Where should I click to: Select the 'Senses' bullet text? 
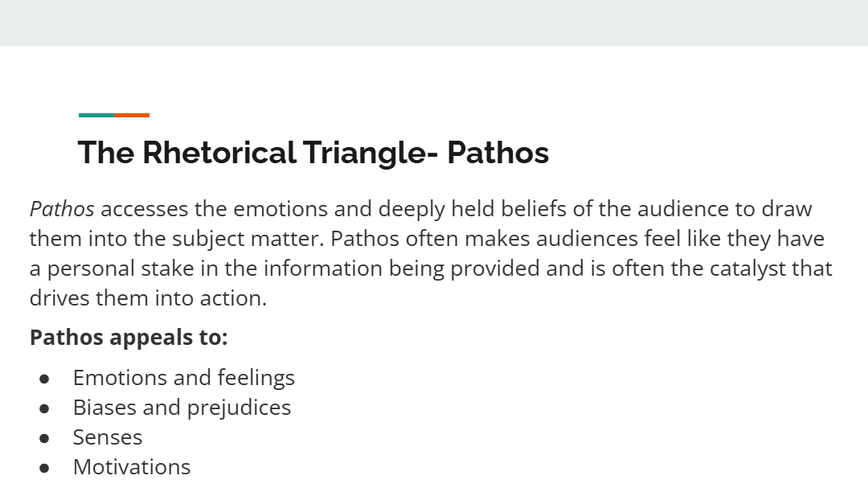click(x=108, y=437)
